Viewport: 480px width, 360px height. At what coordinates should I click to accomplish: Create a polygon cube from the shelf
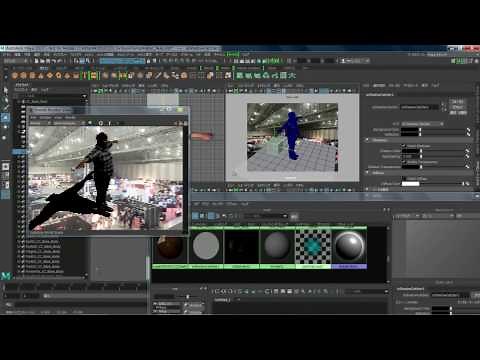point(24,76)
